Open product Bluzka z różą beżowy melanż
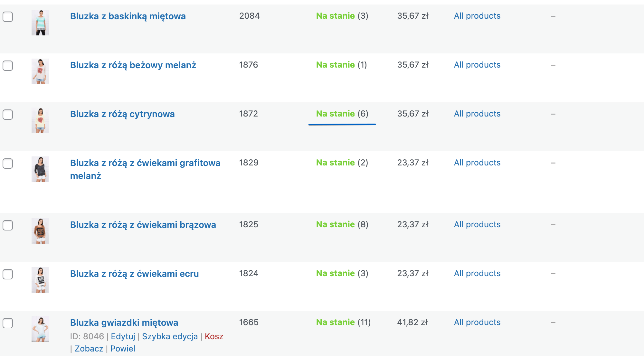 pyautogui.click(x=133, y=65)
